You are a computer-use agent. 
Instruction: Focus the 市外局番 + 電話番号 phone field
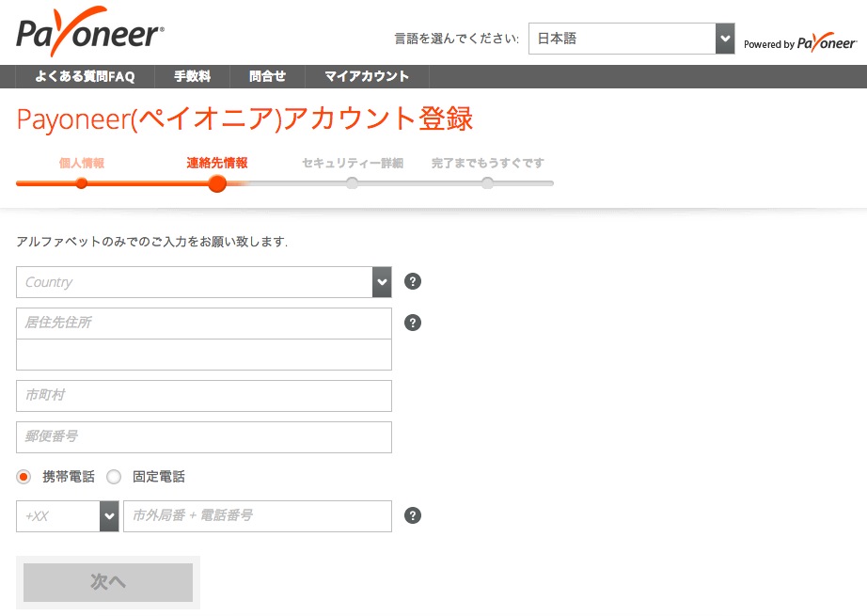[258, 516]
